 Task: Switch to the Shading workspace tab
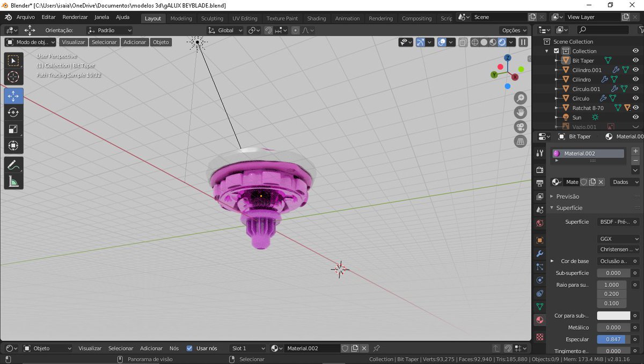pyautogui.click(x=317, y=18)
